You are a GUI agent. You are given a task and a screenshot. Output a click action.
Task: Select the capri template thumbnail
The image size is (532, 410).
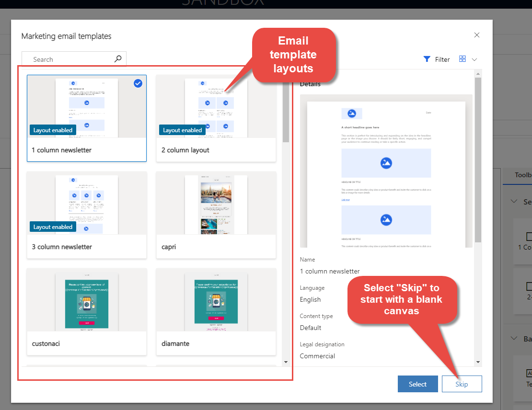click(x=216, y=205)
